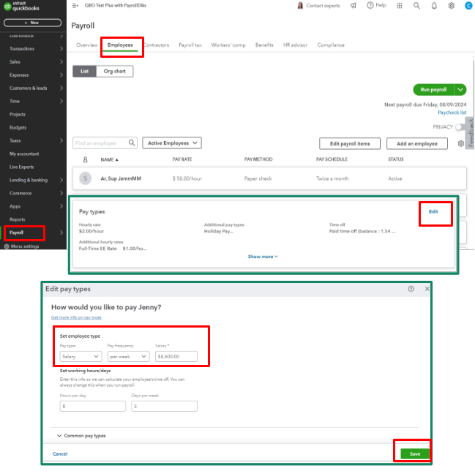The height and width of the screenshot is (476, 475).
Task: Click the QuickBooks logo icon
Action: coord(7,7)
